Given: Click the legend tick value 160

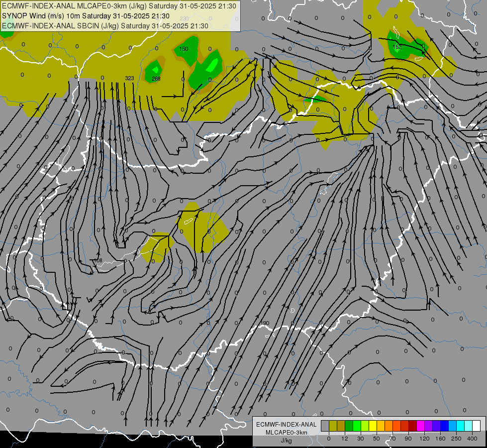Looking at the screenshot, I should [x=440, y=439].
